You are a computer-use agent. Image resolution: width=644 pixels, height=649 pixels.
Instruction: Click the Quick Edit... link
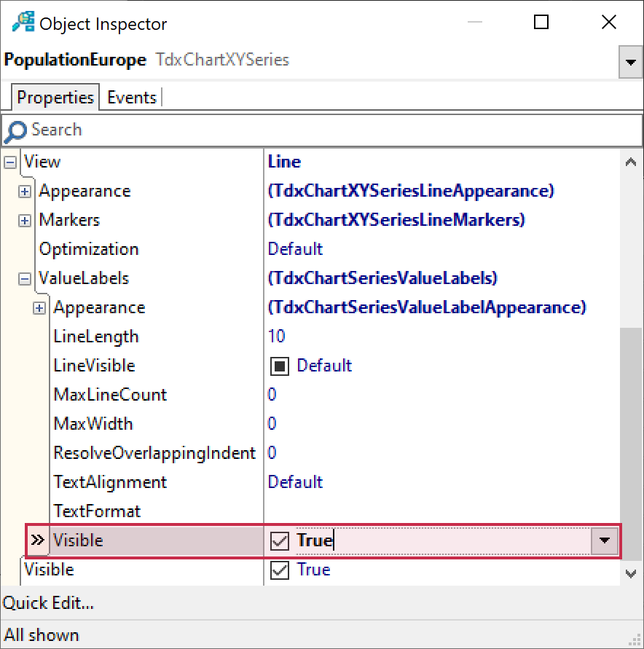point(49,603)
